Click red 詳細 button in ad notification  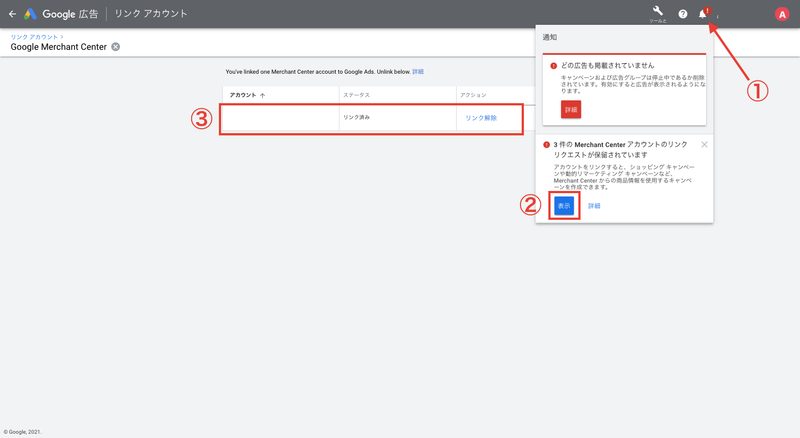click(x=571, y=110)
